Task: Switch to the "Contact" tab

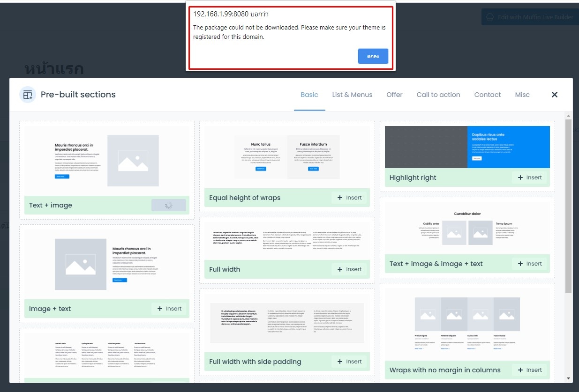Action: pyautogui.click(x=488, y=95)
